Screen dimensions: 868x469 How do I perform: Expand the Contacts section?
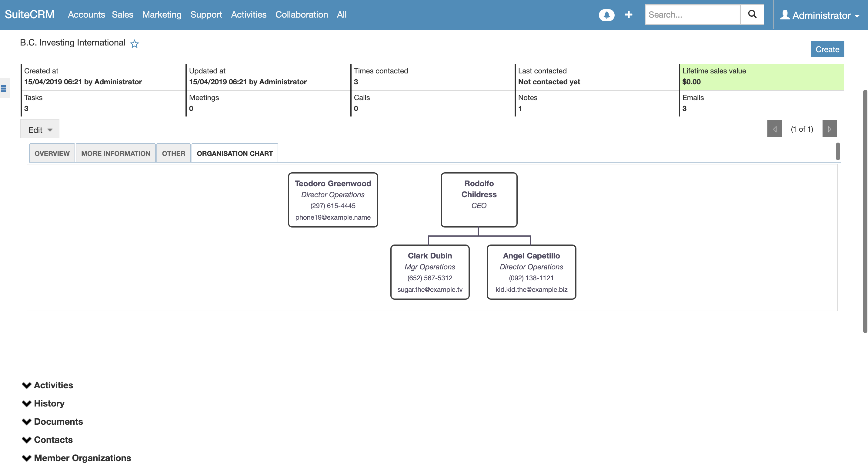coord(53,440)
